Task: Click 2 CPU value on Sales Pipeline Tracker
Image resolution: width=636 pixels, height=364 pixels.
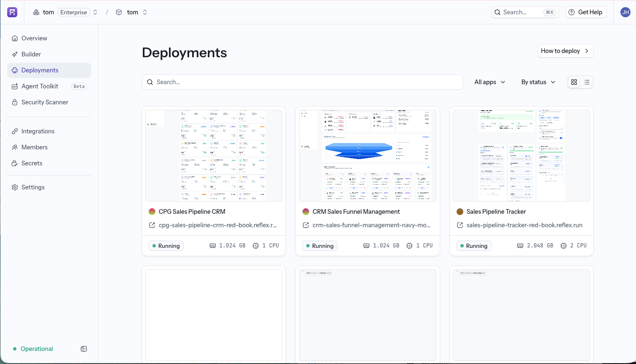Action: tap(578, 245)
